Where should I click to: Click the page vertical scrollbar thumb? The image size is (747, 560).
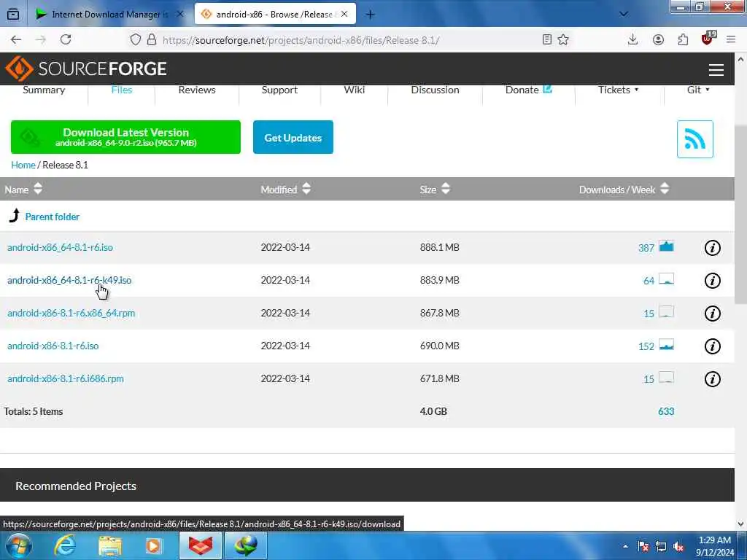[x=740, y=214]
